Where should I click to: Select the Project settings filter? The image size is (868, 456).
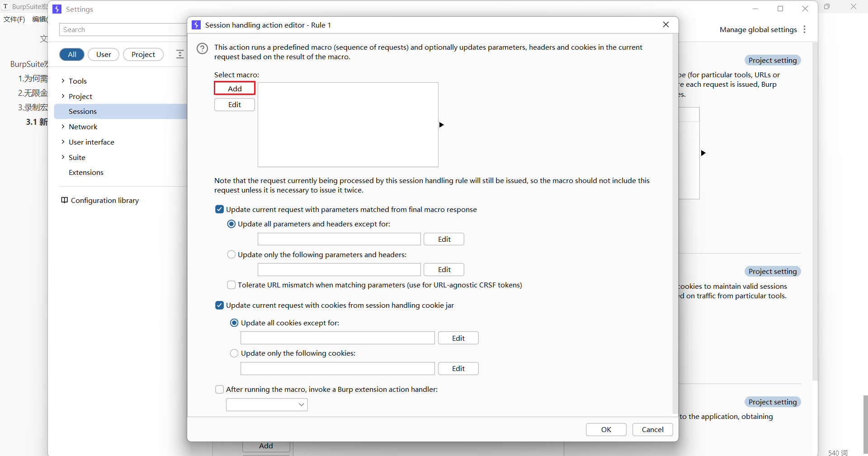point(143,54)
